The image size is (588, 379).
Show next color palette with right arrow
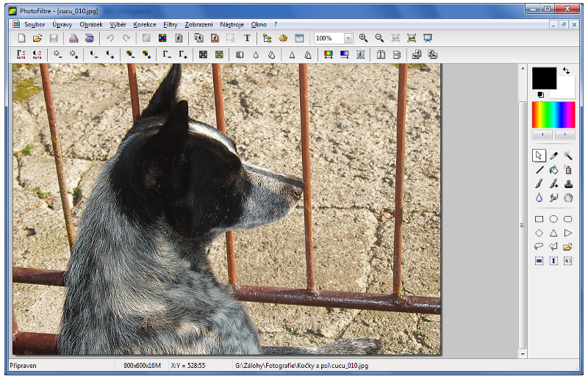(x=564, y=135)
